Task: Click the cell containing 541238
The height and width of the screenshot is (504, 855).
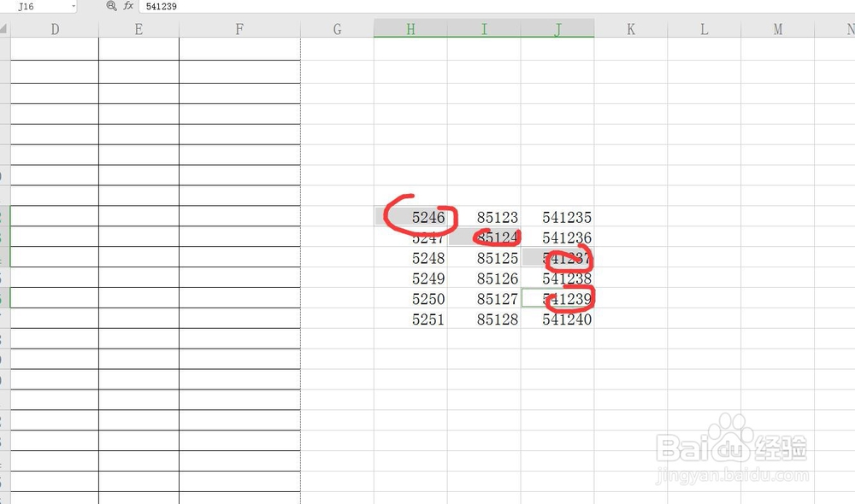Action: (557, 278)
